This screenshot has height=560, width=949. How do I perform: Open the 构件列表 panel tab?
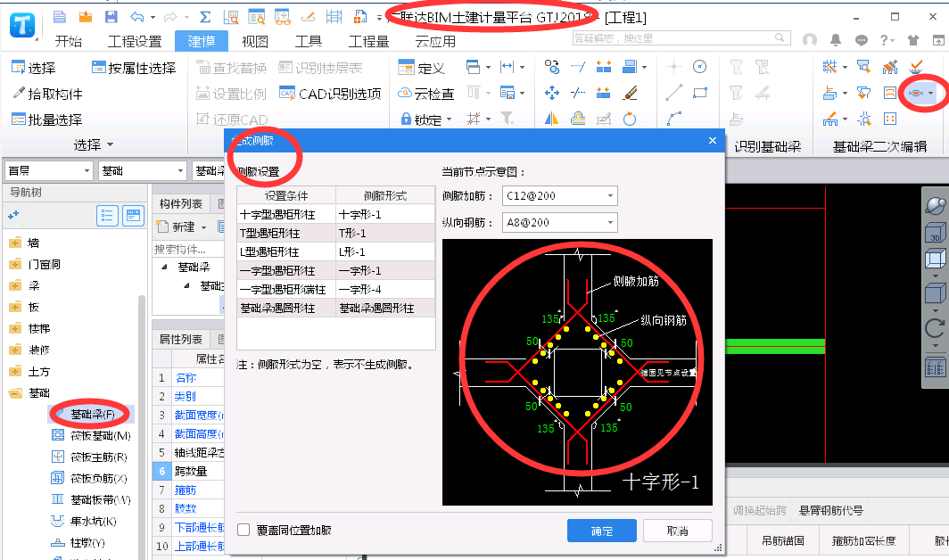pyautogui.click(x=181, y=204)
